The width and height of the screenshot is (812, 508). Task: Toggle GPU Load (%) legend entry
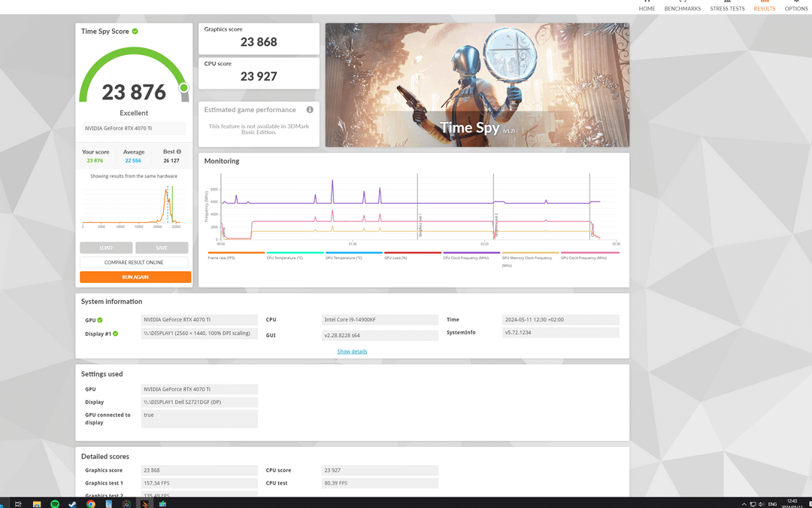413,256
